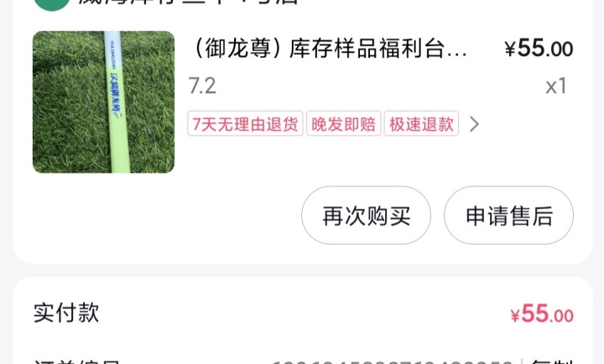604x364 pixels.
Task: Tap the 晚发即赔 tag
Action: click(344, 123)
